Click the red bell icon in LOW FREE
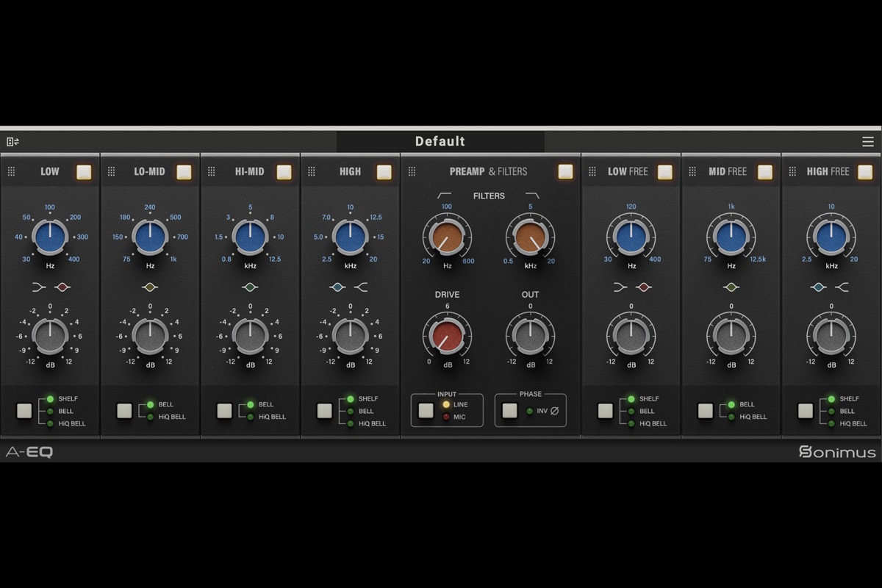Image resolution: width=882 pixels, height=588 pixels. click(644, 287)
